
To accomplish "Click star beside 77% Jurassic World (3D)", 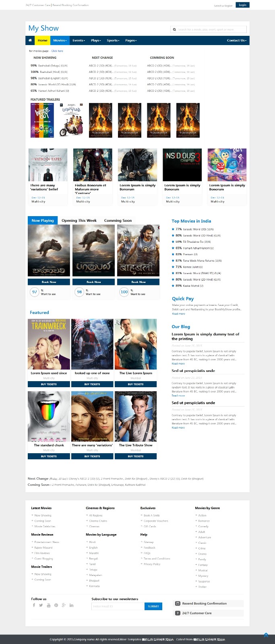I will (x=173, y=229).
